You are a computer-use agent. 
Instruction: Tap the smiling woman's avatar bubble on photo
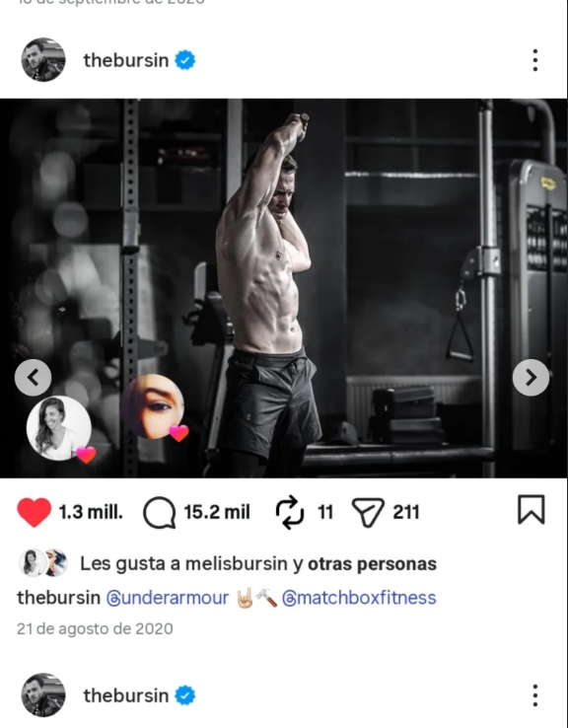58,428
